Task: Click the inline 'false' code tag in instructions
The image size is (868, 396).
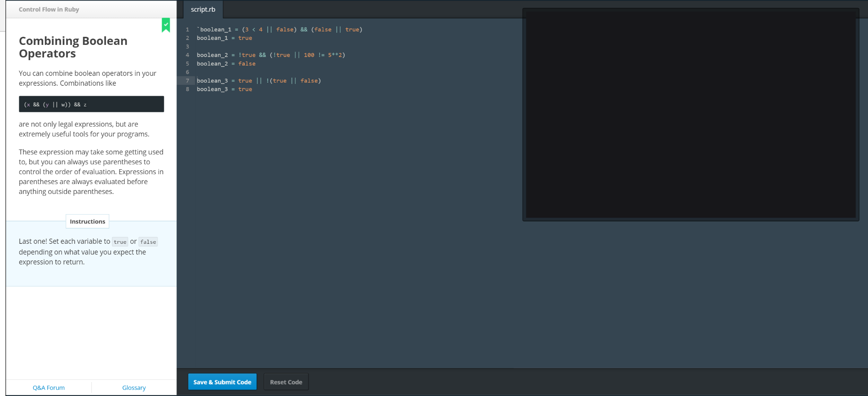Action: [x=148, y=242]
